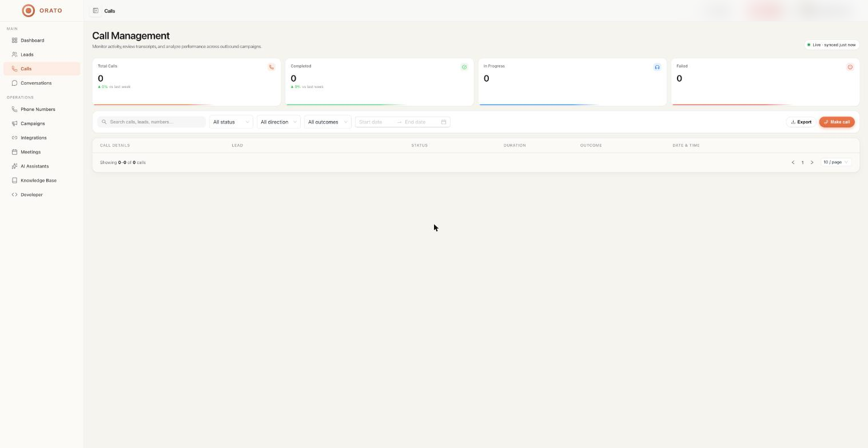The width and height of the screenshot is (868, 448).
Task: Open AI Assistants in the sidebar
Action: 42,166
